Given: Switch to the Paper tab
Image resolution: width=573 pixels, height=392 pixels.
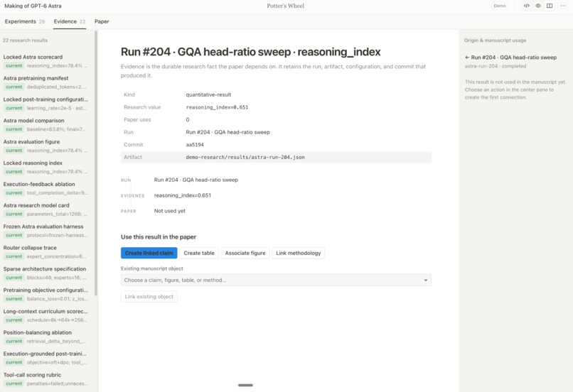Looking at the screenshot, I should point(102,21).
